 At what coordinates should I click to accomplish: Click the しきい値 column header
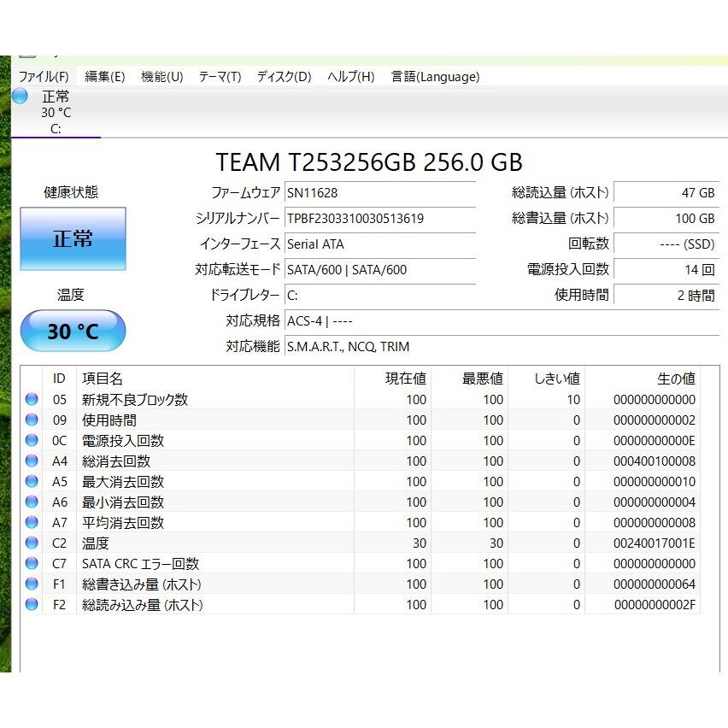tap(547, 379)
